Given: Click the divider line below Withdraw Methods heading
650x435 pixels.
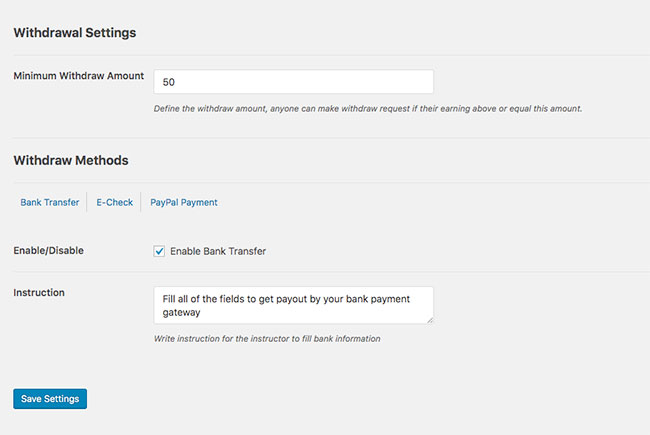Looking at the screenshot, I should 325,182.
